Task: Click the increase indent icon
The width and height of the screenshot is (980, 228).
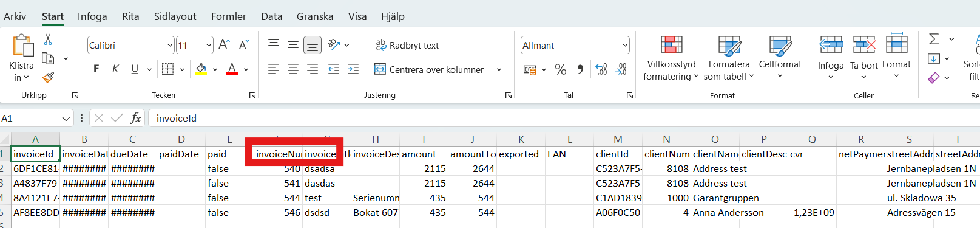Action: click(x=353, y=69)
